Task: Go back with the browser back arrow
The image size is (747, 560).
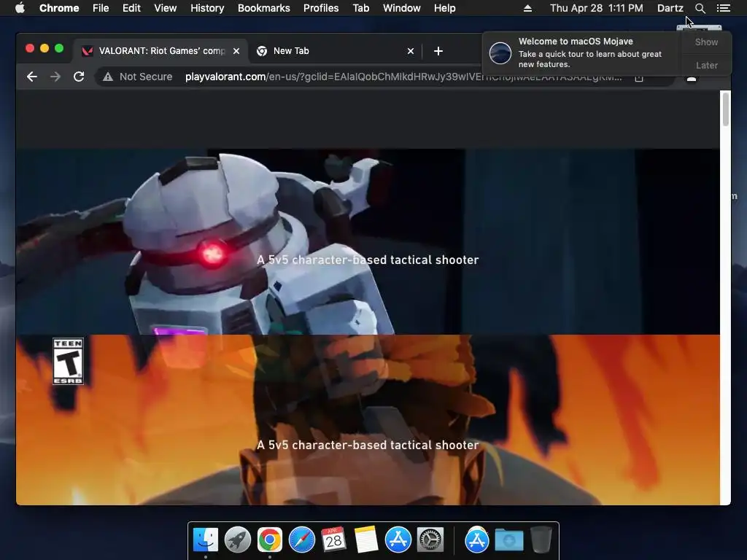Action: point(32,77)
